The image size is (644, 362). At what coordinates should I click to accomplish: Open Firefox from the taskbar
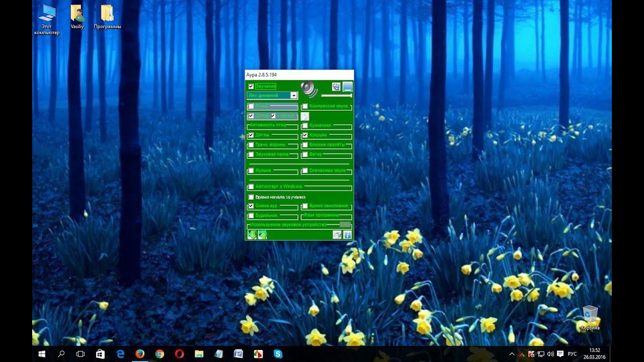(x=140, y=354)
